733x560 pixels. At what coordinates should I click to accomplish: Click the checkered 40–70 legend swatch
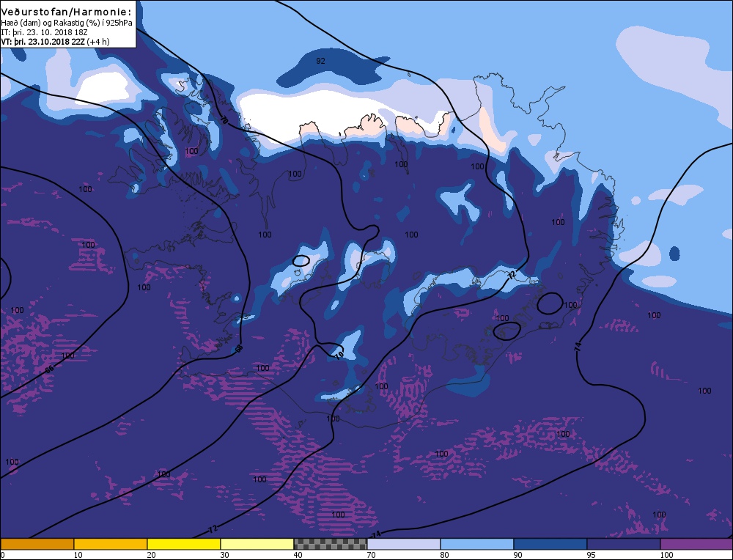[330, 544]
